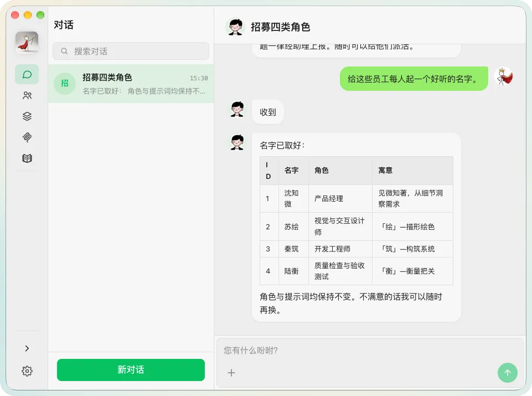Focus the 搜索对话 search field
This screenshot has width=532, height=396.
[131, 52]
